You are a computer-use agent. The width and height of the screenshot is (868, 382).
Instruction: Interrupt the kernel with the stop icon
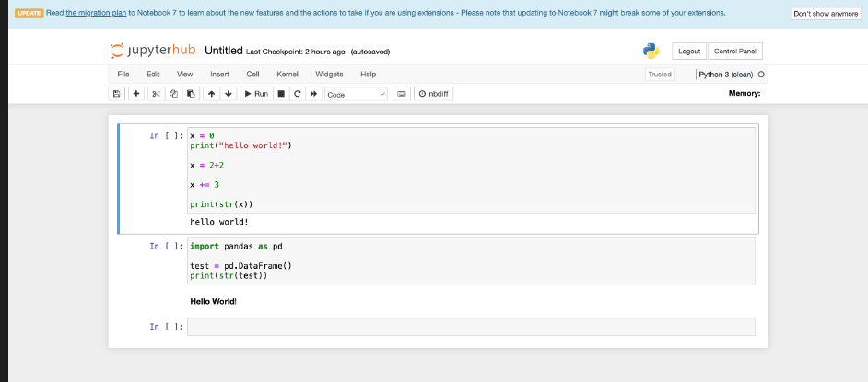281,94
